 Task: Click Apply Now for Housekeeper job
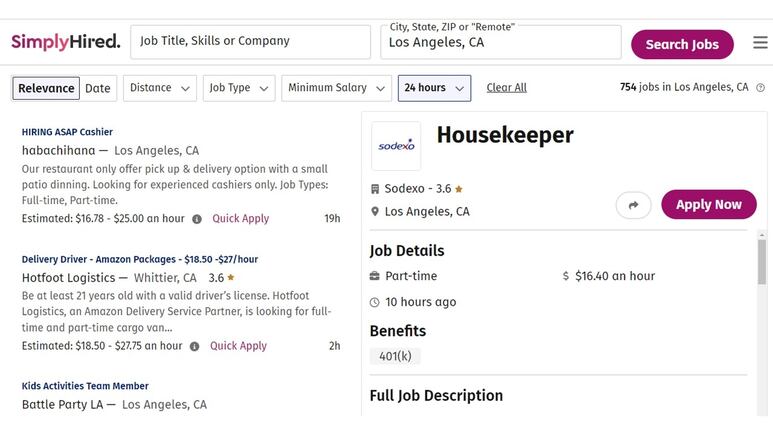tap(709, 205)
